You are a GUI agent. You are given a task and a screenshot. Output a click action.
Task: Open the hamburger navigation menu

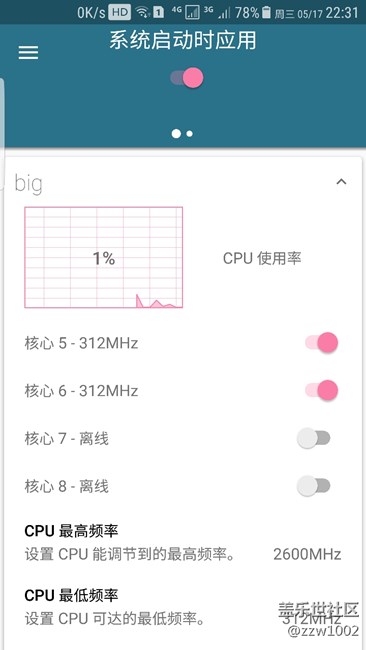pos(28,53)
